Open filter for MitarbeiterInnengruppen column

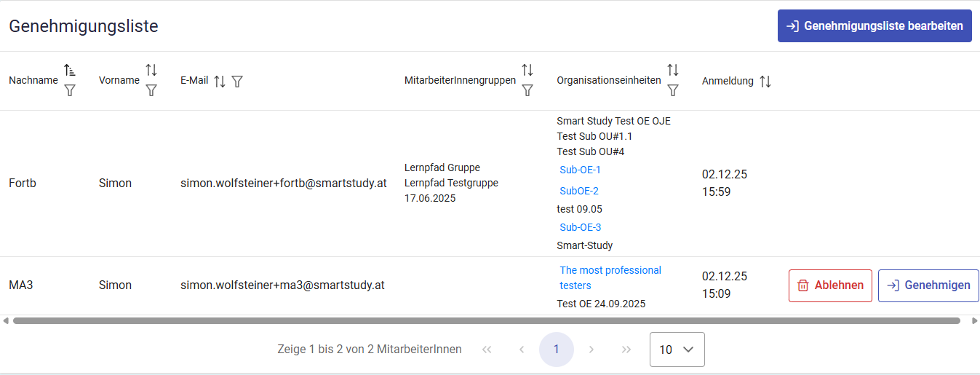pyautogui.click(x=527, y=90)
